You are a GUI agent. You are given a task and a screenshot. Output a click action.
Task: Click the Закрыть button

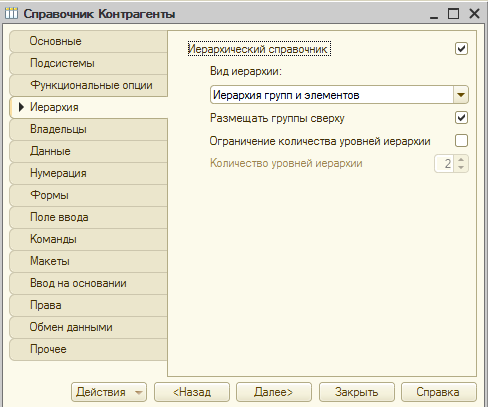point(357,392)
